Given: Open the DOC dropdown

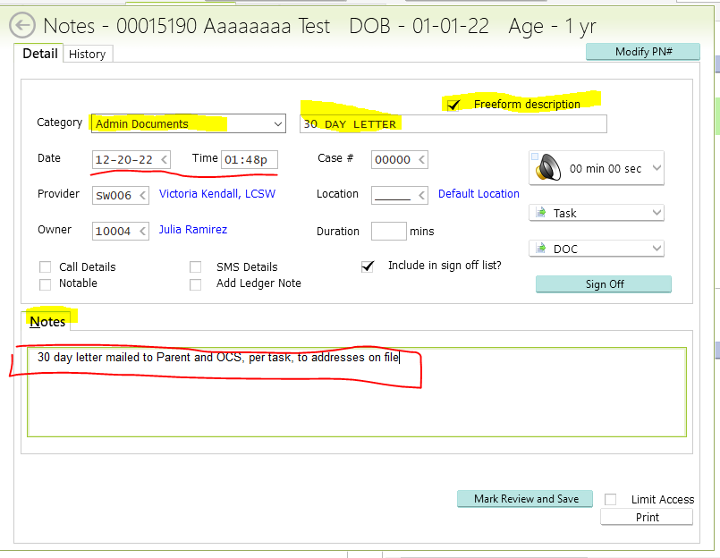Looking at the screenshot, I should pyautogui.click(x=656, y=249).
